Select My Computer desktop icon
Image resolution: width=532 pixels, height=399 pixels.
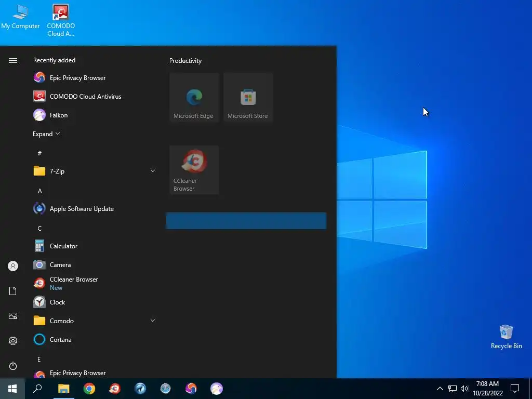[x=20, y=17]
